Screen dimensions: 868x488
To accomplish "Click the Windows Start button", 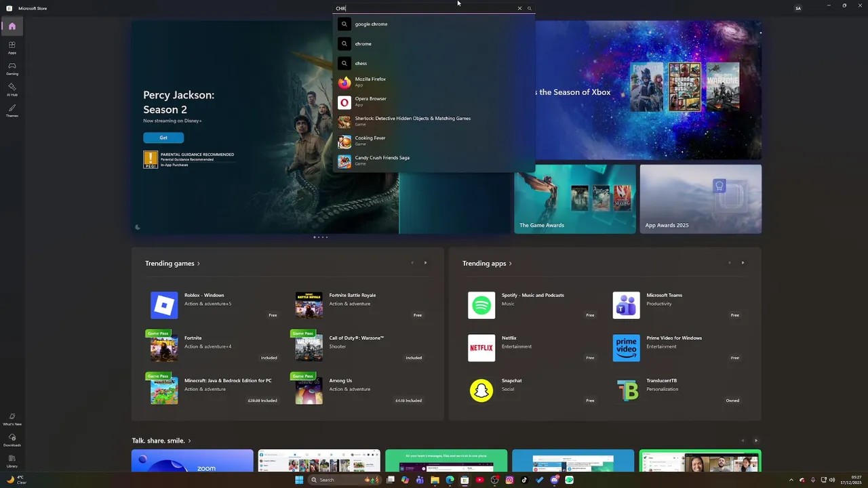I will (299, 480).
